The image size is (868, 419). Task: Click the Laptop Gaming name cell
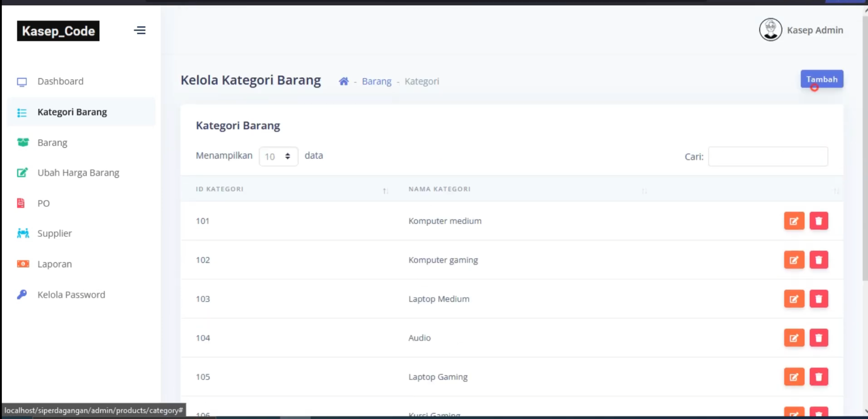[x=438, y=377]
